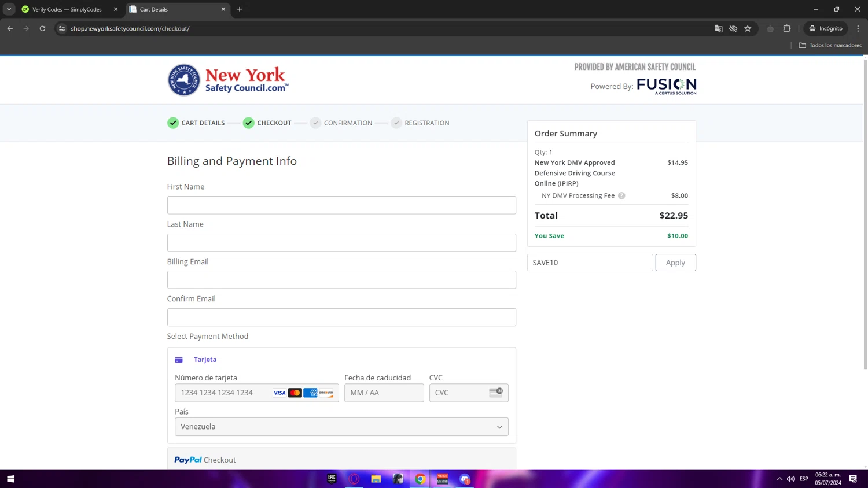Screen dimensions: 868x488
Task: Click the $10.00 You Save amount
Action: (x=678, y=236)
